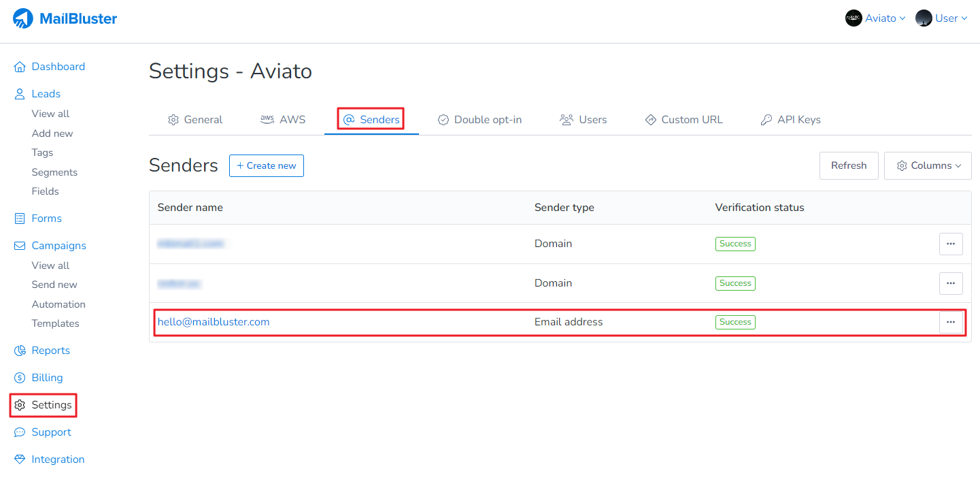Switch to the AWS settings tab
This screenshot has height=501, width=980.
(283, 119)
